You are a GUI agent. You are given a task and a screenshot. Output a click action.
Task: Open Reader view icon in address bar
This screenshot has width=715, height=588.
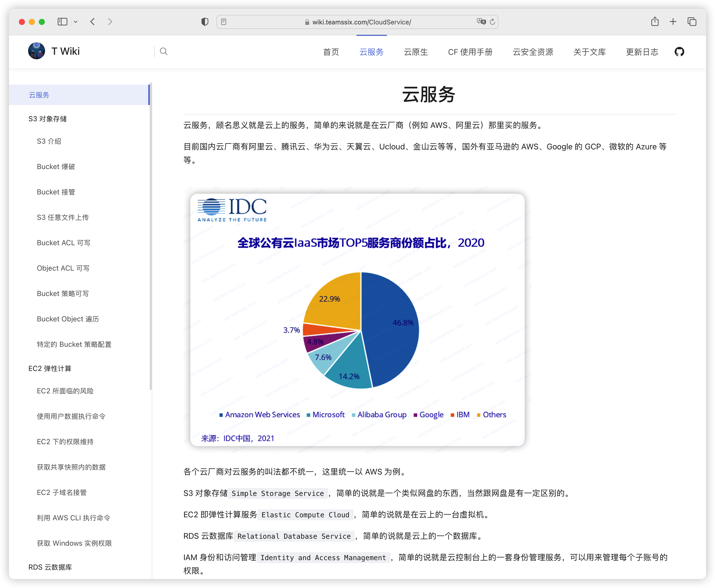click(x=224, y=22)
